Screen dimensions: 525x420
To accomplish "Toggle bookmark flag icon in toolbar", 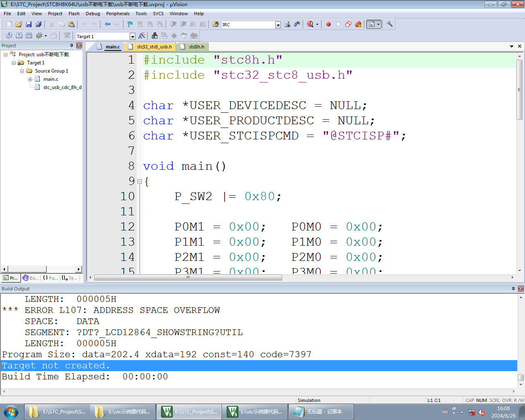I will coord(130,24).
